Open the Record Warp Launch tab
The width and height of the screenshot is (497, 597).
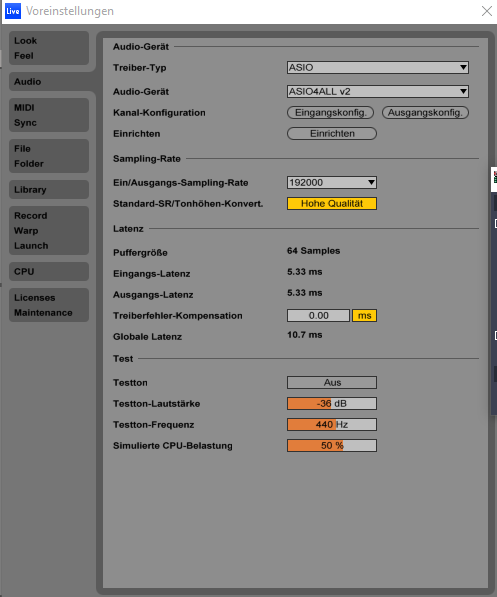pos(49,231)
